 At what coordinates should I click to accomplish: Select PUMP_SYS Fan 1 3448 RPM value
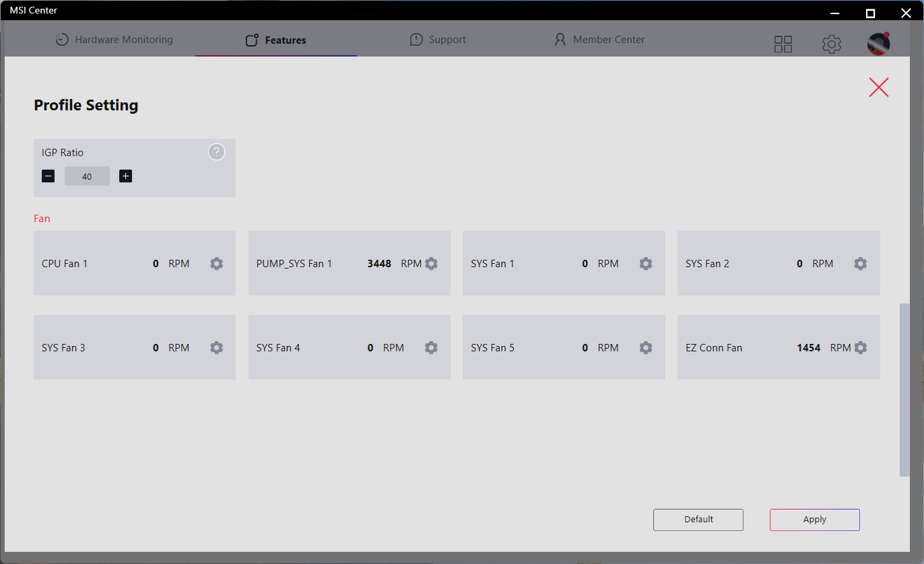(x=379, y=264)
